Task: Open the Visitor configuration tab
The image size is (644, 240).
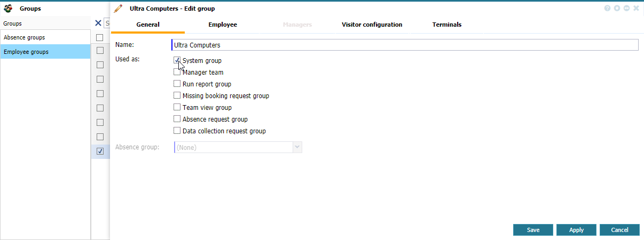Action: [372, 25]
